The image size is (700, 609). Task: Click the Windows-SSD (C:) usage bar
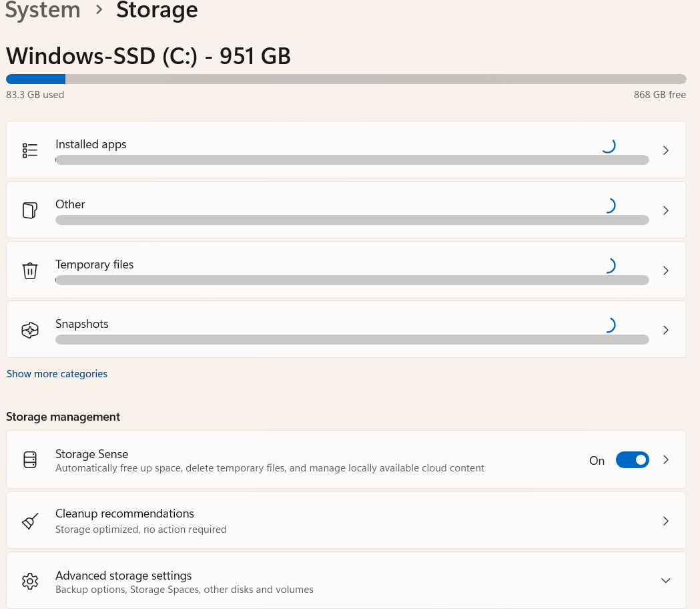point(346,79)
